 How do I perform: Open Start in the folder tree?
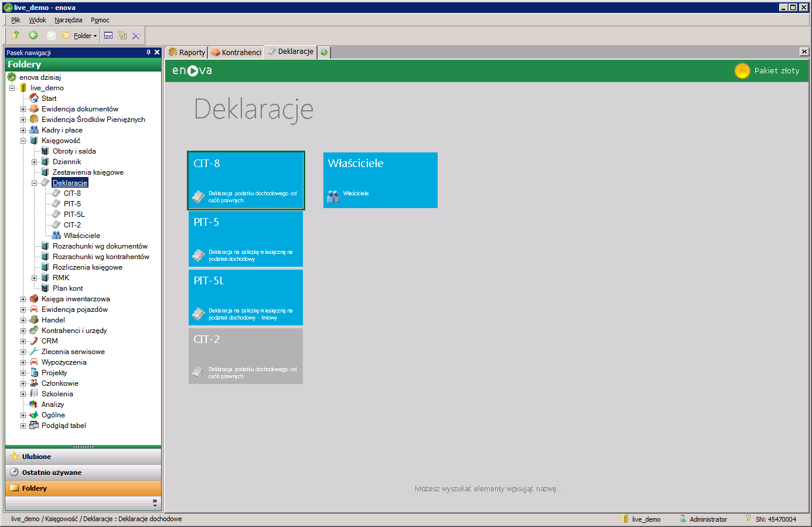[x=49, y=98]
